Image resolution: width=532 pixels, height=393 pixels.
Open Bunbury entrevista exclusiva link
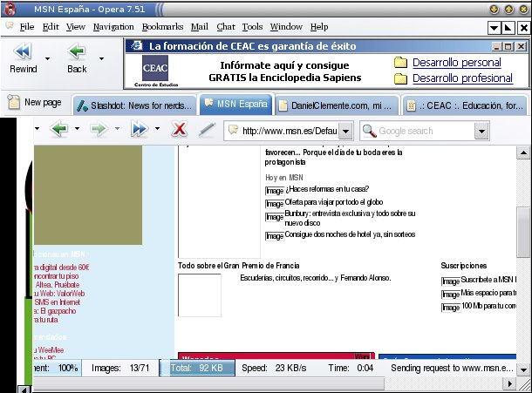point(350,218)
